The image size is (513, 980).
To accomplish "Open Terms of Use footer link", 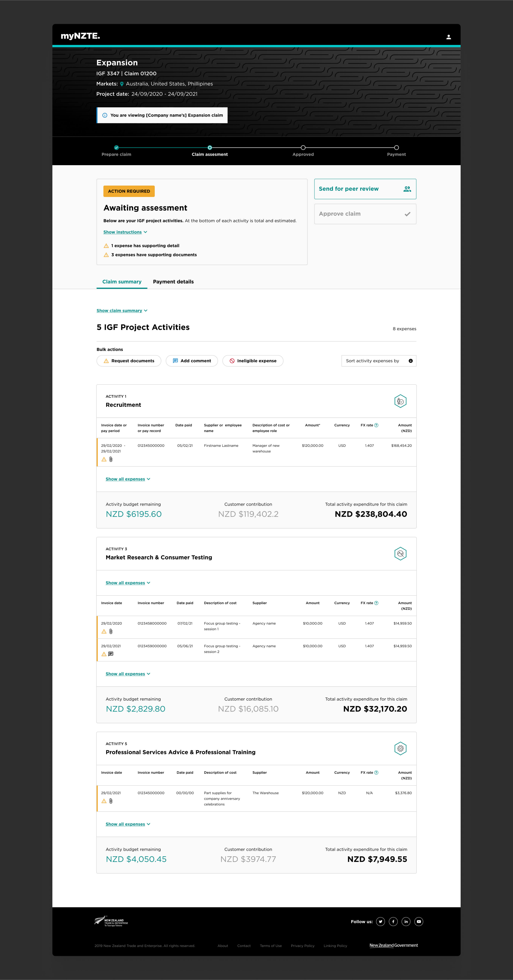I will 271,946.
